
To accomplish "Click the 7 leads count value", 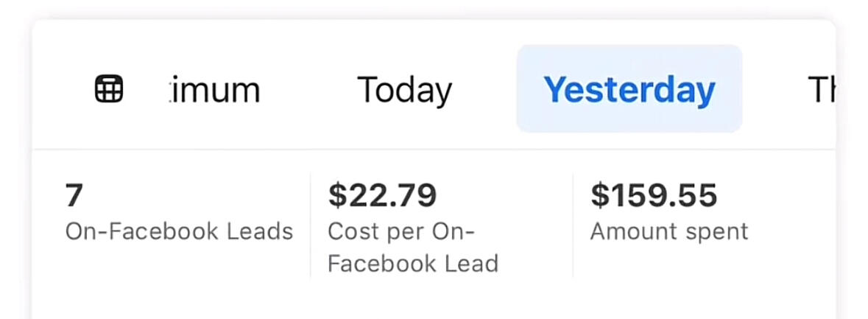I will point(74,195).
